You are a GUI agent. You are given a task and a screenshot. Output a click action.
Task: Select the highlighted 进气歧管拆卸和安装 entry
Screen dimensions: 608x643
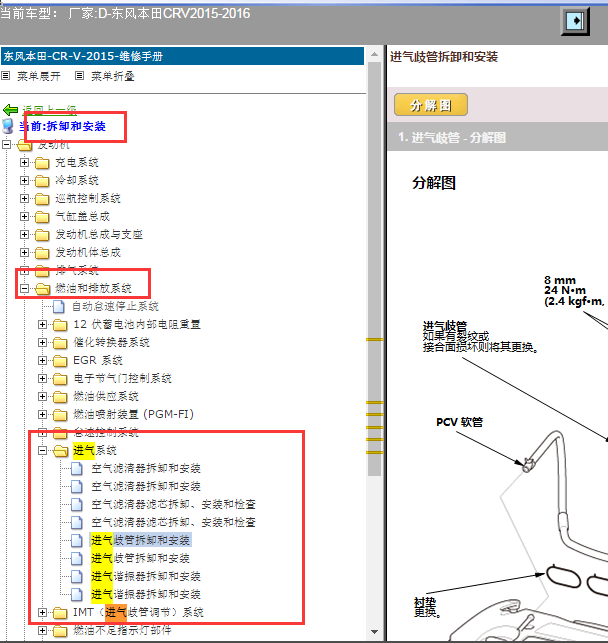(x=140, y=540)
